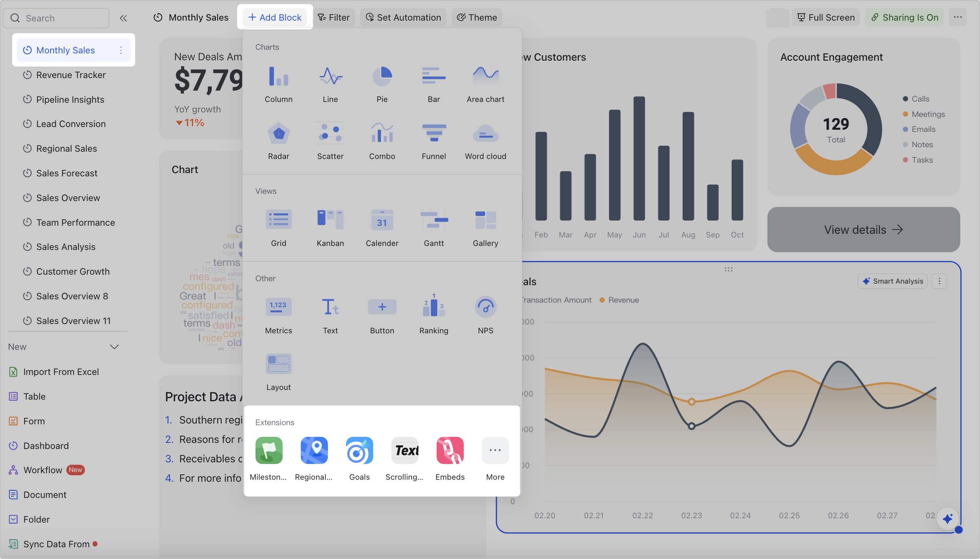
Task: Add a Word cloud chart
Action: 485,141
